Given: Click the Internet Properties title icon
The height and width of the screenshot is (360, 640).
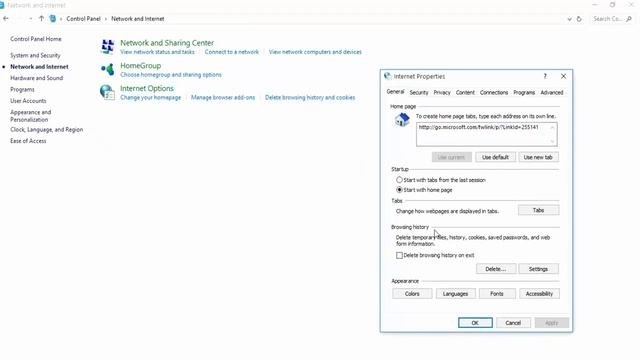Looking at the screenshot, I should pyautogui.click(x=388, y=76).
